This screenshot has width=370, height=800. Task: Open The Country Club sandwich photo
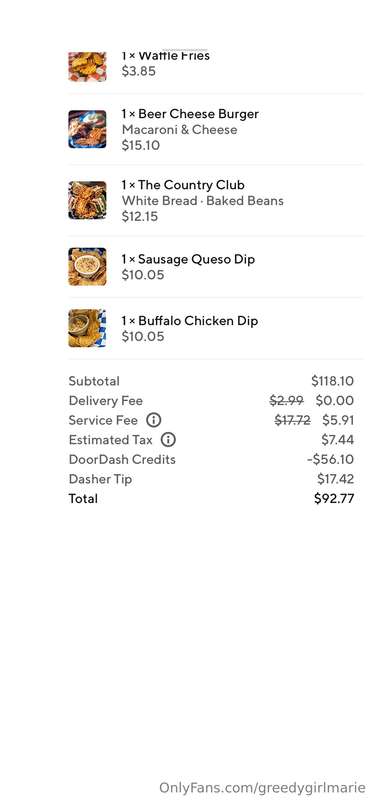click(x=87, y=200)
